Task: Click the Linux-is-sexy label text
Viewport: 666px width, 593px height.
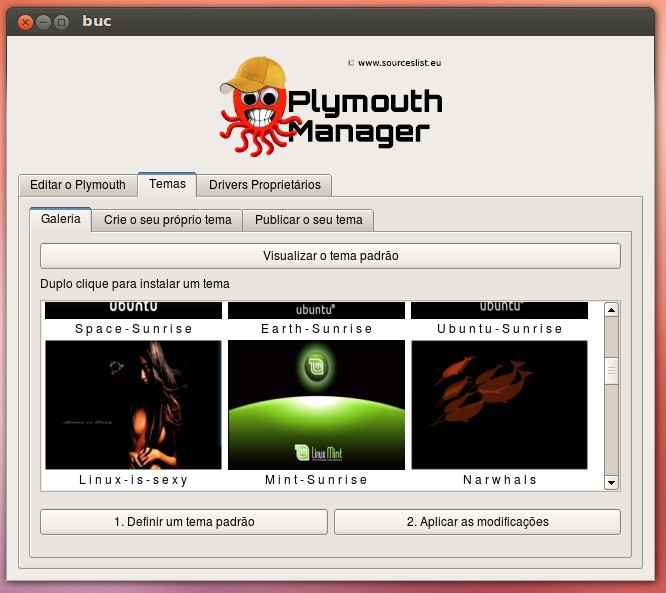Action: [133, 480]
